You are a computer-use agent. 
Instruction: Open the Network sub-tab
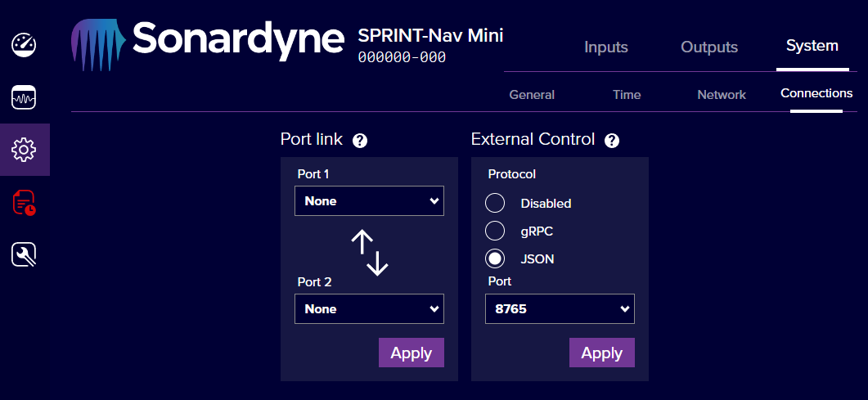pyautogui.click(x=721, y=95)
